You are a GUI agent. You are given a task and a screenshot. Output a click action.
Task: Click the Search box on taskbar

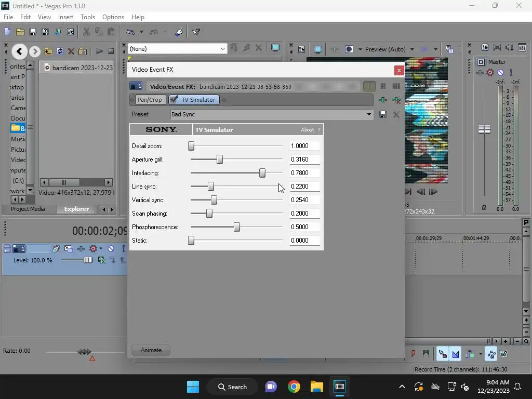[232, 387]
